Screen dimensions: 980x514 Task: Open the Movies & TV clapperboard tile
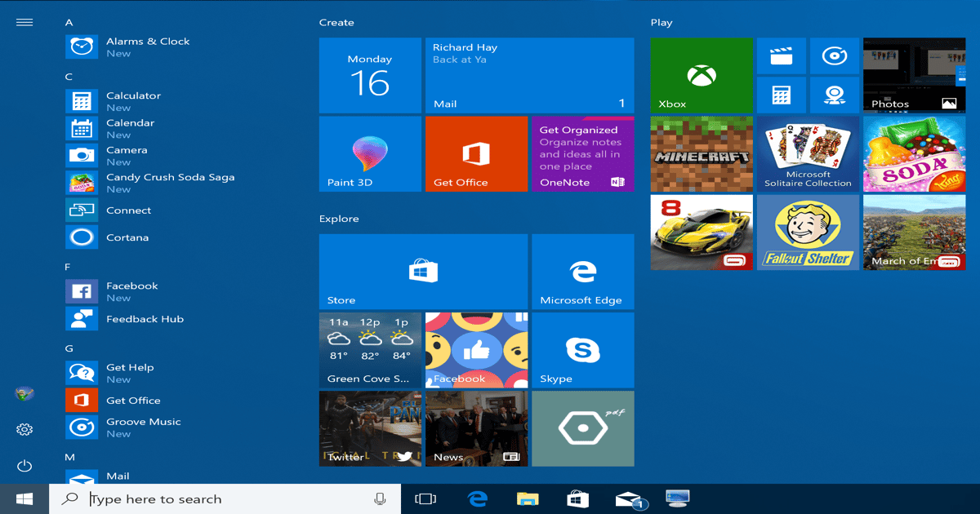point(782,55)
